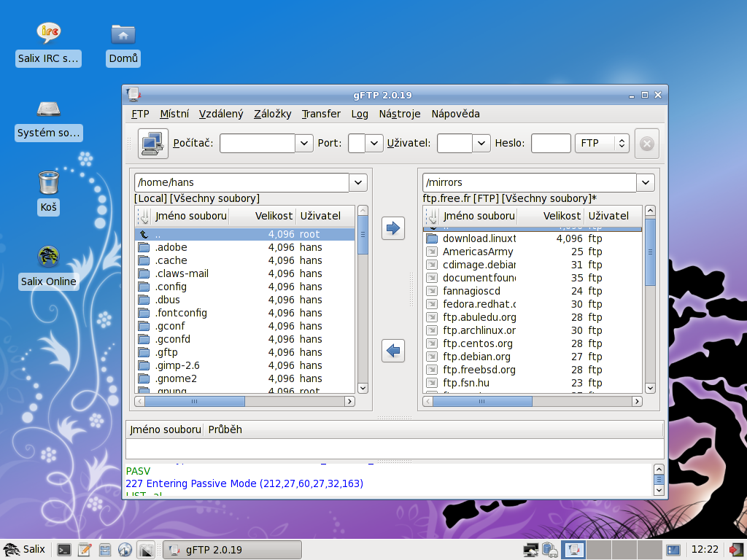Open the Domů home folder desktop icon
Viewport: 747px width, 560px height.
pyautogui.click(x=123, y=44)
